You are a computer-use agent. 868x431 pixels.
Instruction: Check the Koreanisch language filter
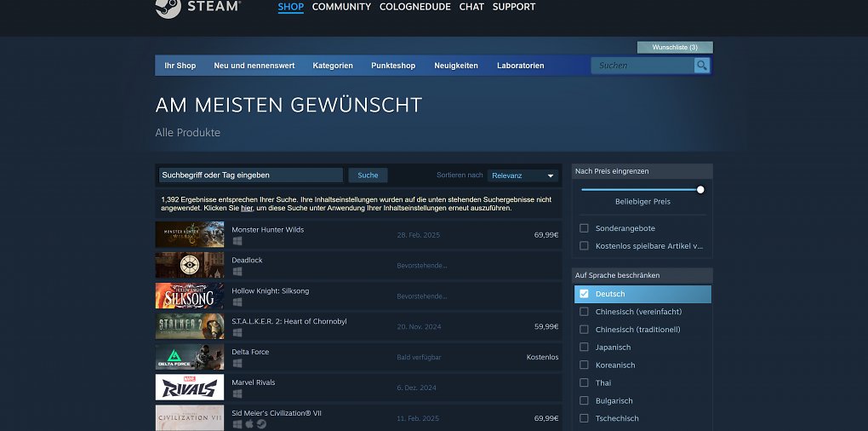(x=584, y=365)
